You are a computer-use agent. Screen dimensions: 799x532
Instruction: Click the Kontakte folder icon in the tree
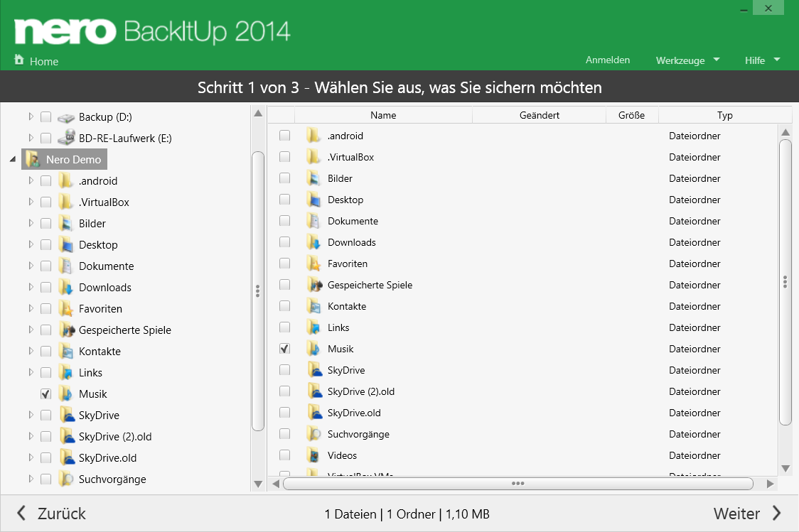click(x=65, y=352)
